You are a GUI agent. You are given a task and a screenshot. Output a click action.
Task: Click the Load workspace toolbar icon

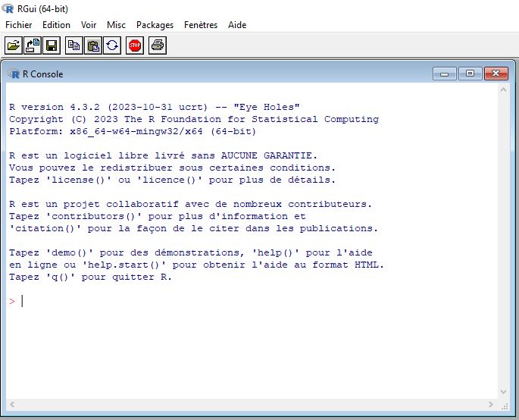[x=33, y=45]
